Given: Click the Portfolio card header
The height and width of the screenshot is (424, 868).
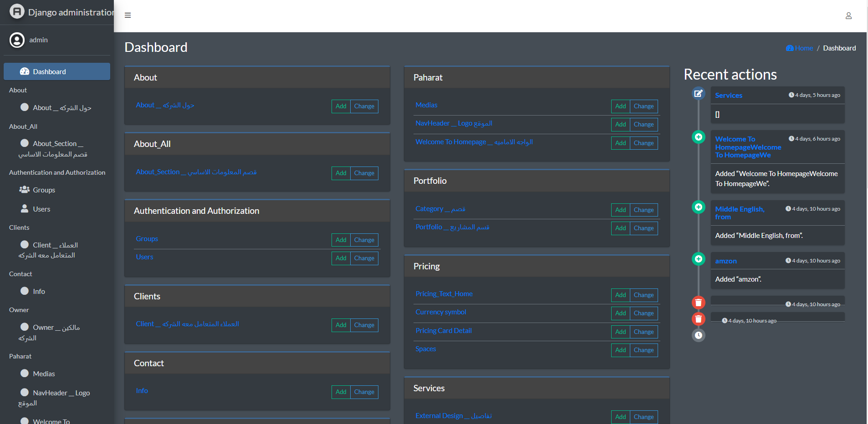Looking at the screenshot, I should click(x=536, y=181).
